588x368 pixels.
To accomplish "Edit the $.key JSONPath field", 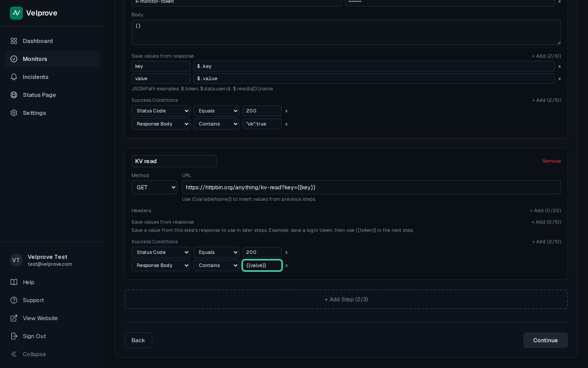I will click(374, 66).
